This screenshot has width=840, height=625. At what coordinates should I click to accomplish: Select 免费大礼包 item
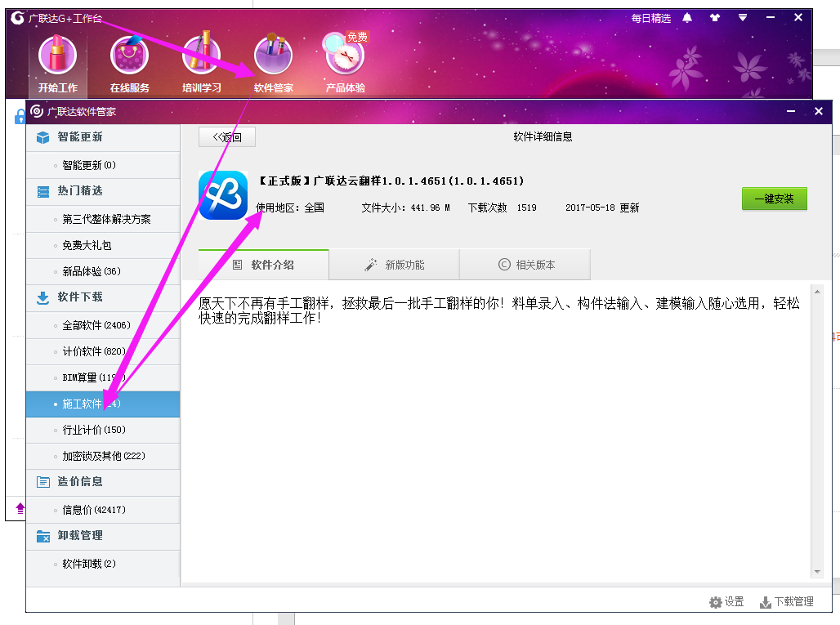tap(103, 245)
